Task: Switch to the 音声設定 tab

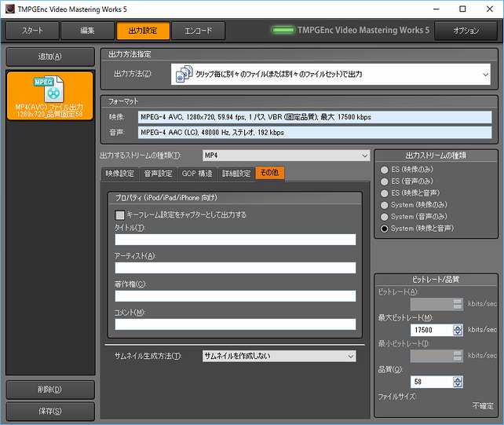Action: pyautogui.click(x=158, y=174)
